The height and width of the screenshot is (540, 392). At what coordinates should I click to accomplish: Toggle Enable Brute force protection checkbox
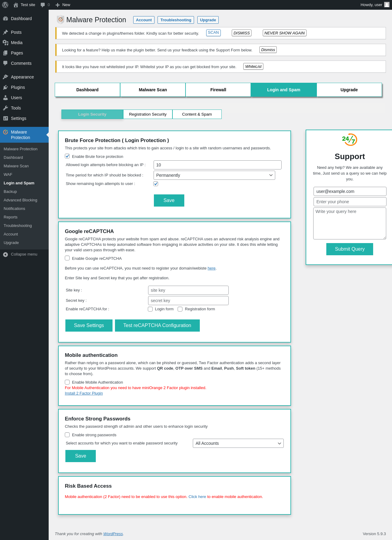tap(67, 156)
